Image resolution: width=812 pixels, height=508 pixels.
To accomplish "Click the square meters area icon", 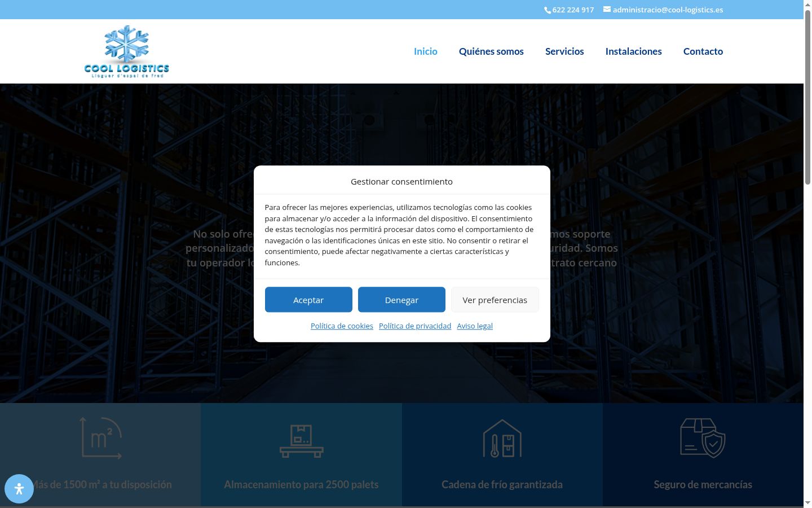I will click(x=100, y=438).
